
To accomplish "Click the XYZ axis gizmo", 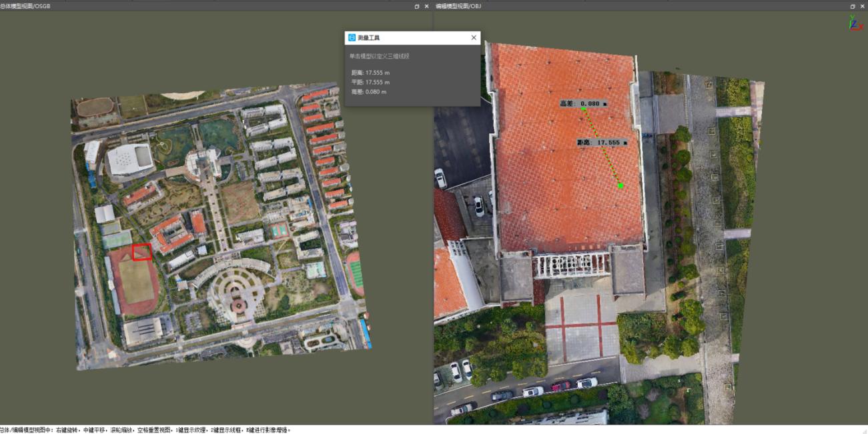I will (x=855, y=23).
